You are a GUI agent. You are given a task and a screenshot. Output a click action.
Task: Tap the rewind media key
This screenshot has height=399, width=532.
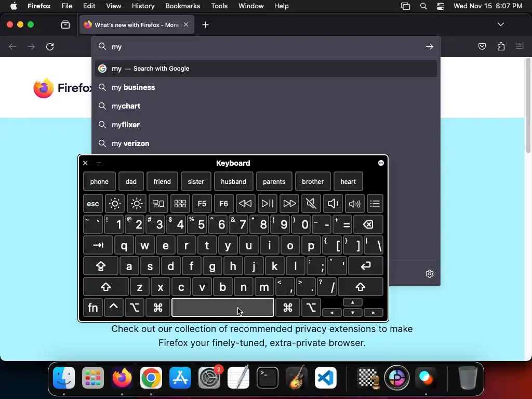(x=245, y=204)
